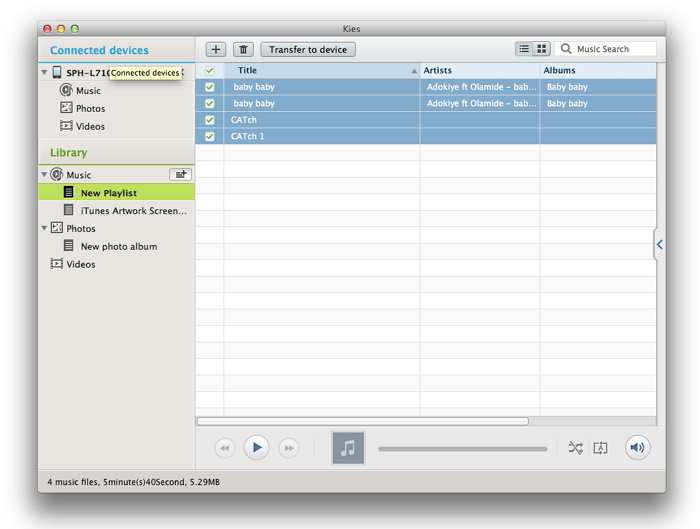Screen dimensions: 700x529
Task: Select the CATch 1 title cell
Action: (x=321, y=137)
